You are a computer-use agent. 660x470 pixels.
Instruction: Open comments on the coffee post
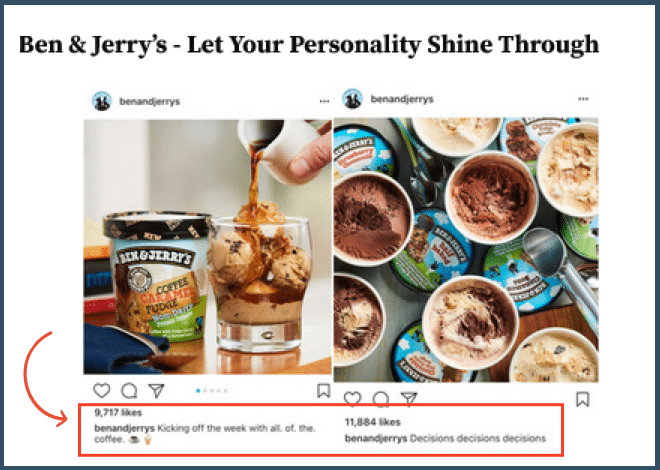pos(129,391)
